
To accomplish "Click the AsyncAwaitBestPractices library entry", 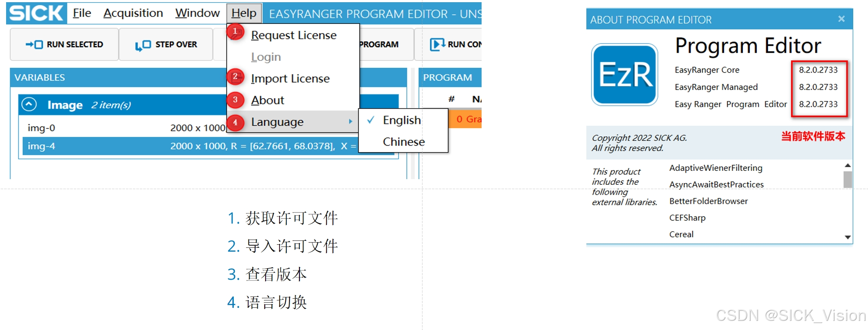I will click(x=716, y=184).
